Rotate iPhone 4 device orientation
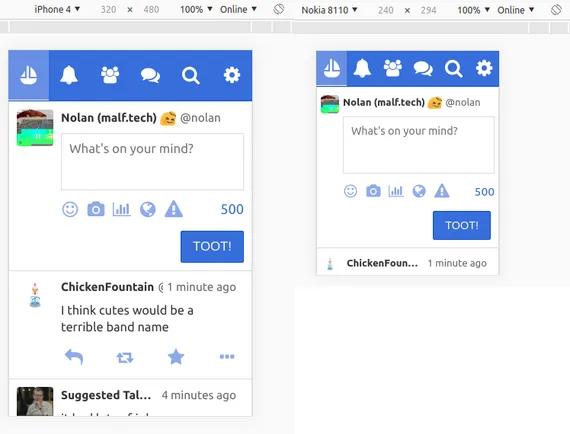This screenshot has width=570, height=434. [279, 9]
